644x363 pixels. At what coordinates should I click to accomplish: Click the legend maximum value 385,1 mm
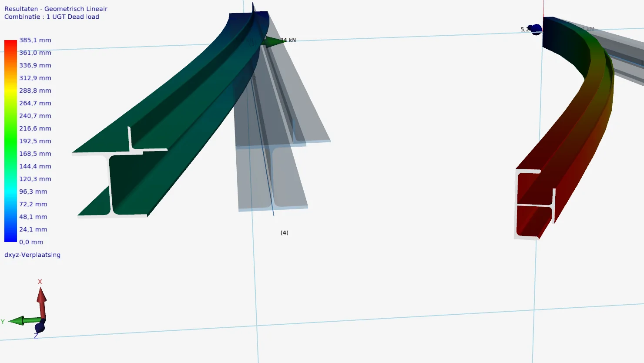tap(35, 40)
